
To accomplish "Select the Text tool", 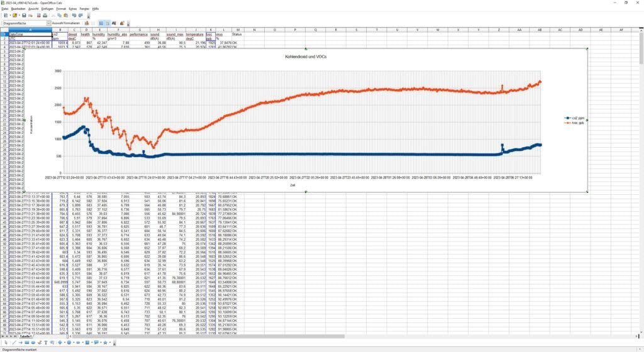I will pos(45,343).
